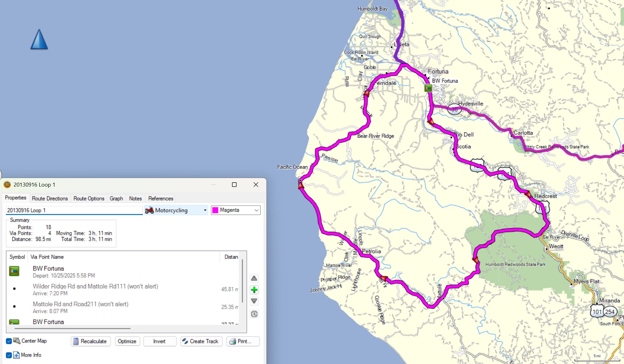
Task: Click the BW Fortuna lodging marker on map
Action: pyautogui.click(x=428, y=88)
